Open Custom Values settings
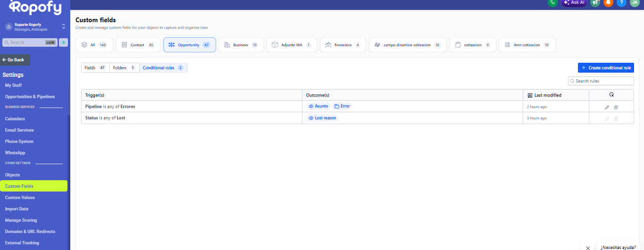Viewport: 644px width, 250px height. click(x=20, y=198)
